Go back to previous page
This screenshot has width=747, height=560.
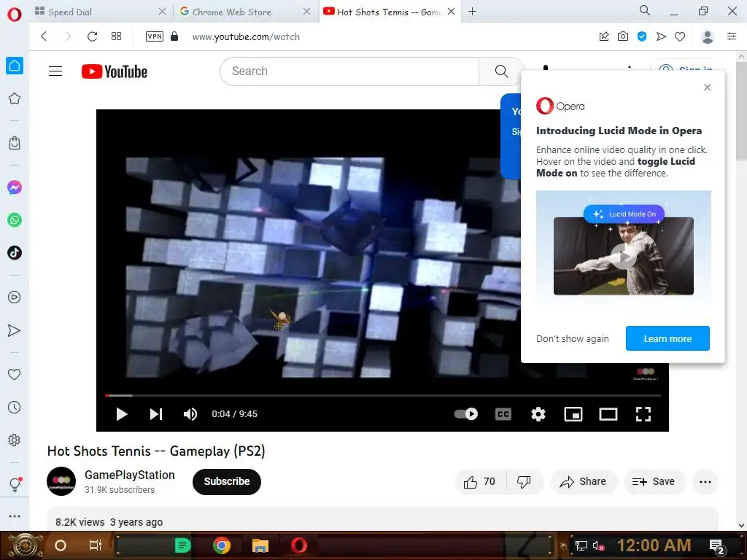tap(44, 36)
